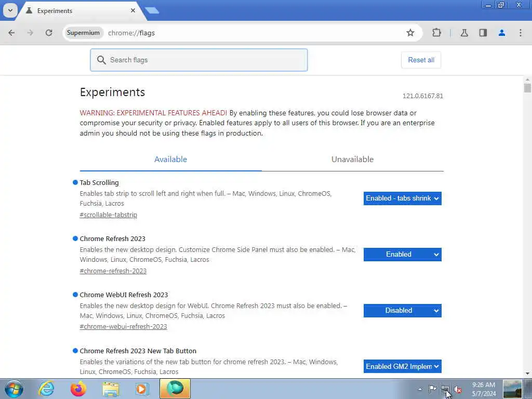Open the Action Center flag icon
Image resolution: width=532 pixels, height=399 pixels.
tap(432, 389)
